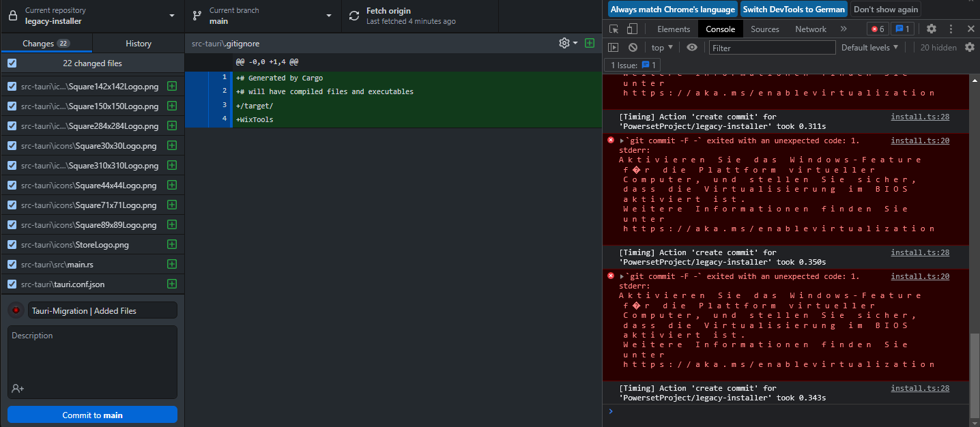
Task: Open the DevTools Sources tab
Action: tap(765, 29)
